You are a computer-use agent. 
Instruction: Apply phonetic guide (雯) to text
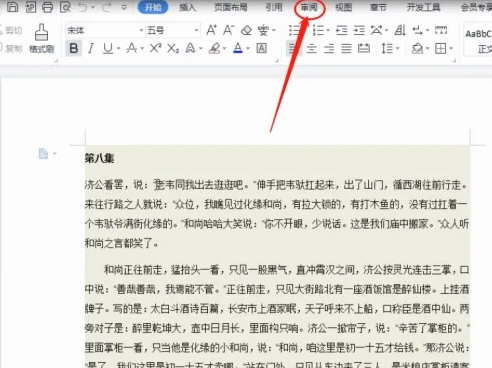pyautogui.click(x=263, y=31)
